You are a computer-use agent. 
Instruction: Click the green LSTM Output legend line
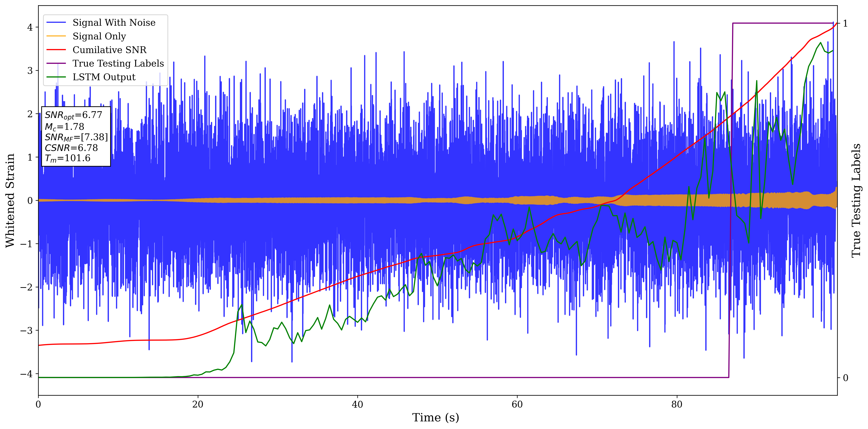pos(56,77)
